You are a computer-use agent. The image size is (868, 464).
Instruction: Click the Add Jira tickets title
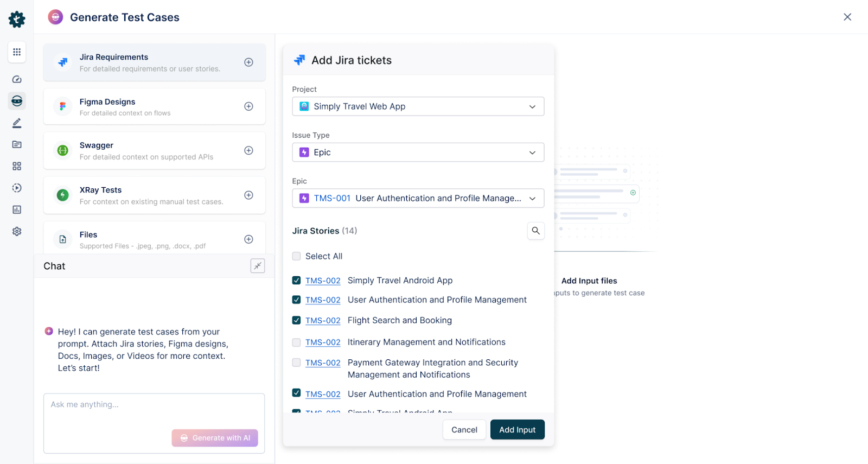click(x=352, y=60)
